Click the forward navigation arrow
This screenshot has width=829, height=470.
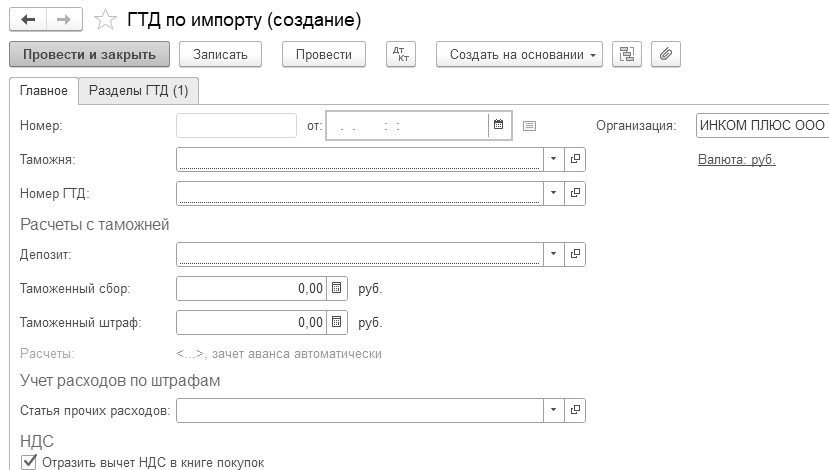click(62, 20)
